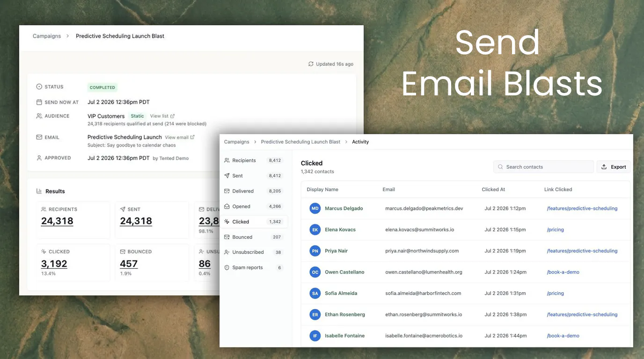Click the Export button
644x359 pixels.
coord(614,167)
